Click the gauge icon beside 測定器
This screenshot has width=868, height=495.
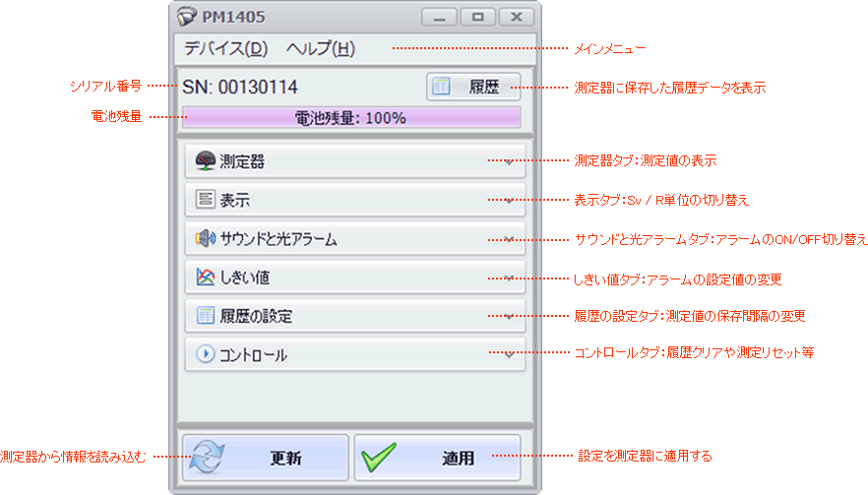[x=206, y=161]
